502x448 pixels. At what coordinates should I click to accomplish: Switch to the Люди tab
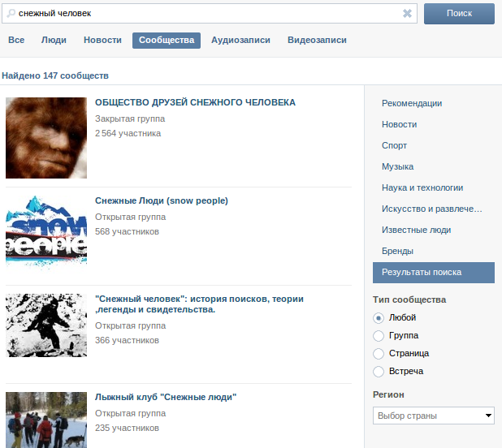point(54,40)
